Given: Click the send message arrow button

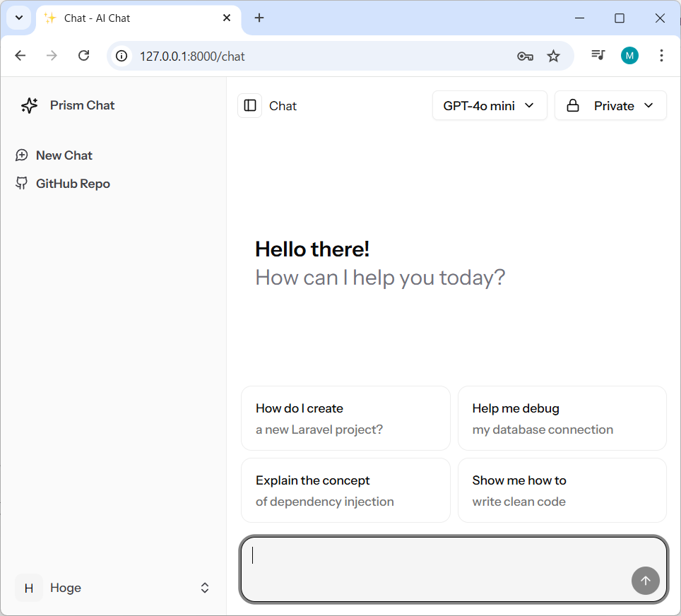Looking at the screenshot, I should [x=645, y=581].
